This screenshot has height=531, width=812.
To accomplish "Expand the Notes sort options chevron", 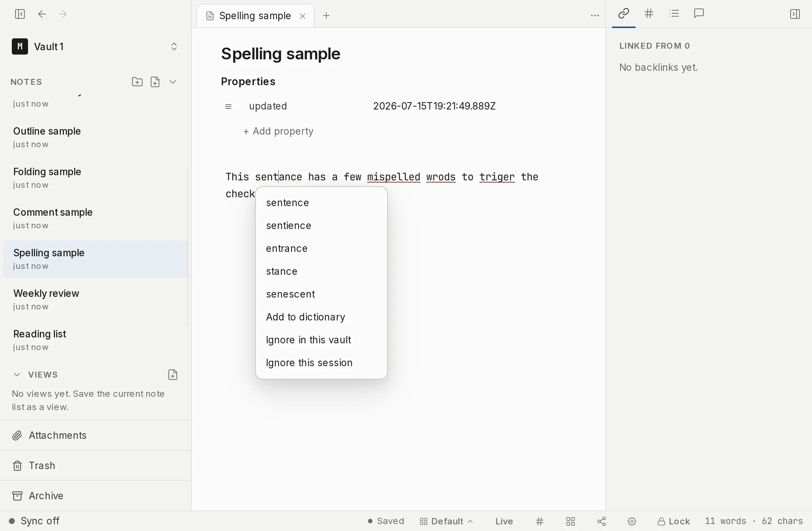I will point(173,82).
